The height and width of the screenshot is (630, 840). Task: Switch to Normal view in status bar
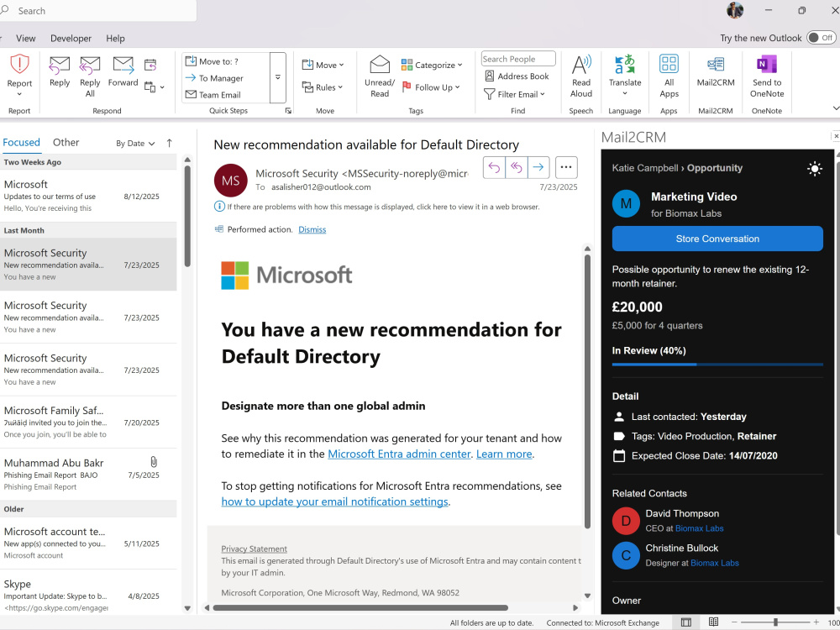point(685,622)
